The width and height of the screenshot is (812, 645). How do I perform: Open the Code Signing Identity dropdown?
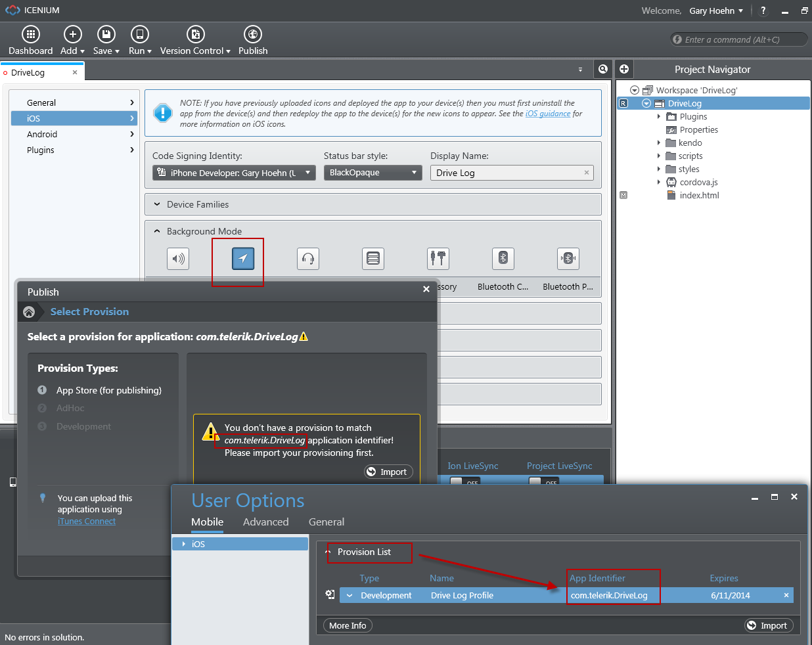[x=234, y=173]
